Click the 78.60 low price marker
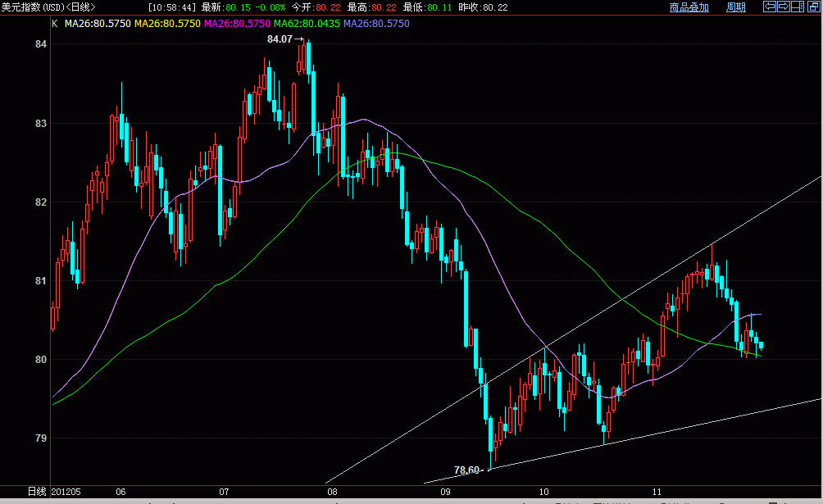The image size is (823, 504). click(x=466, y=470)
